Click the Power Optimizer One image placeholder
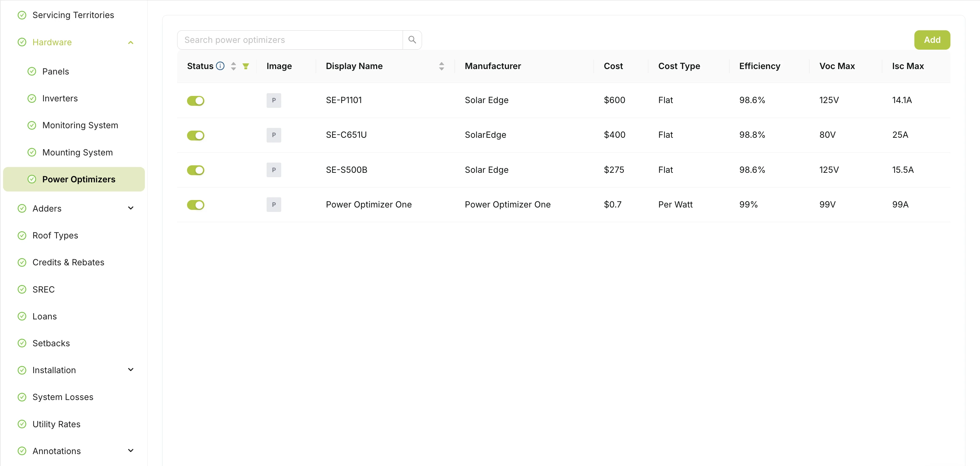Viewport: 980px width, 466px height. pyautogui.click(x=273, y=205)
